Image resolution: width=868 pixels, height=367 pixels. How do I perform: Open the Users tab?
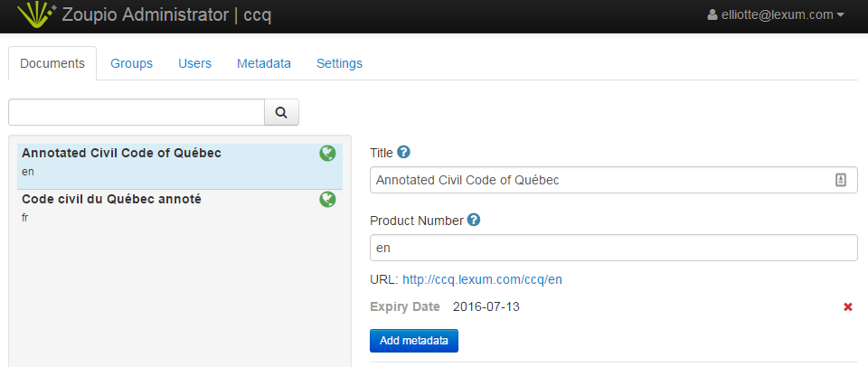[x=194, y=63]
